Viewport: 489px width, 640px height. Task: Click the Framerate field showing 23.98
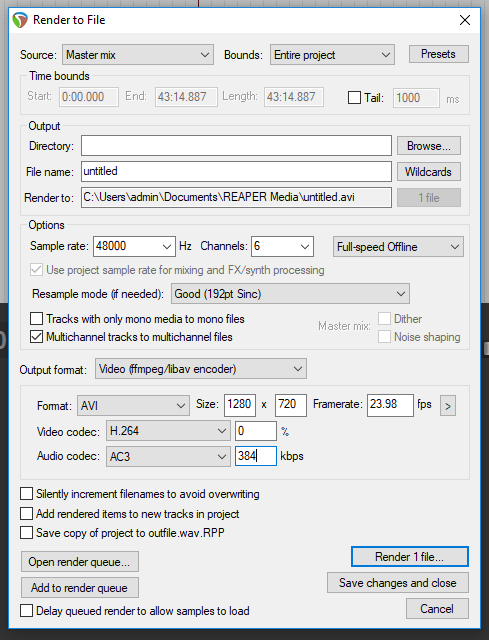pos(390,405)
